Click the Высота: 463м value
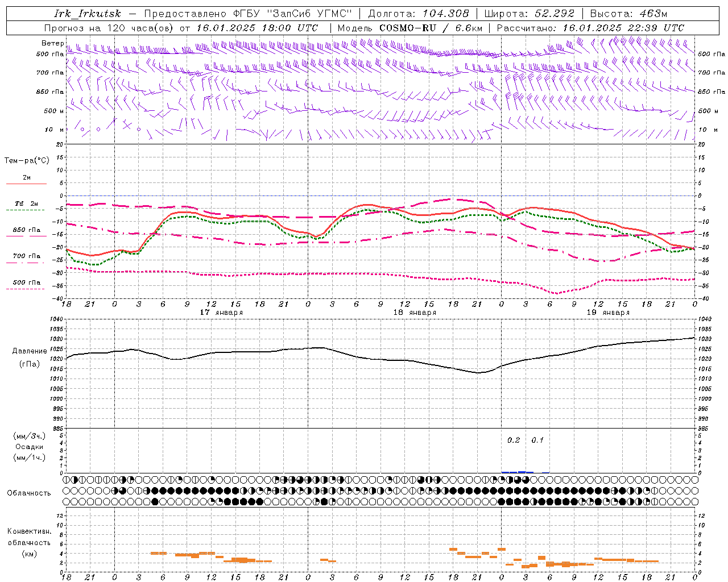 pos(628,14)
